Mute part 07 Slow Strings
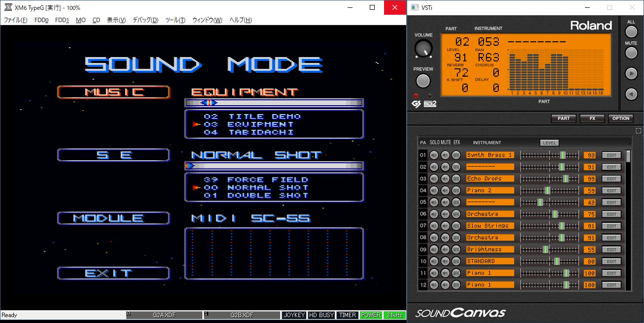 click(x=445, y=226)
